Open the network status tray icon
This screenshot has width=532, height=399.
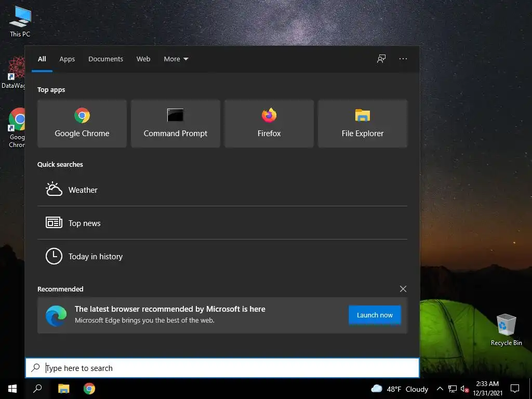click(x=453, y=389)
